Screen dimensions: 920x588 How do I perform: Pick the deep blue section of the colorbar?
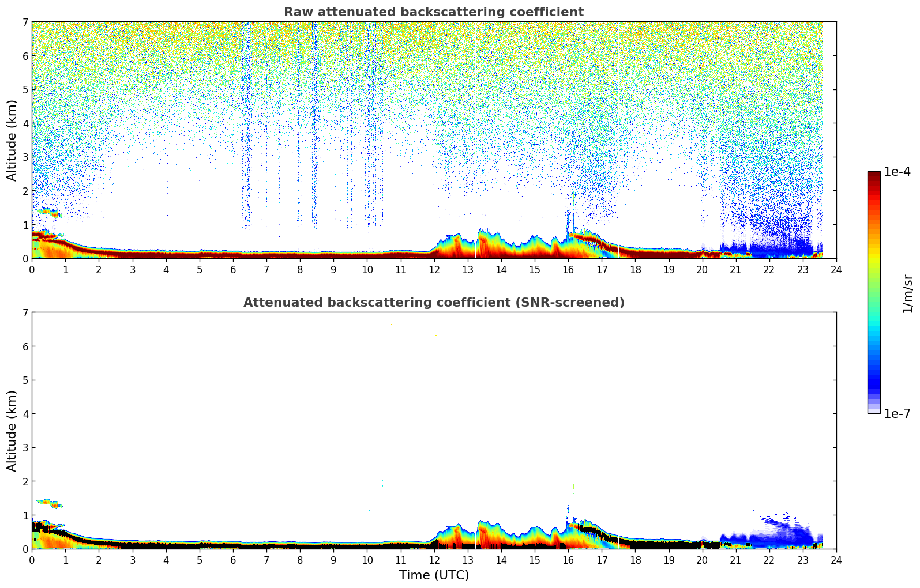pyautogui.click(x=874, y=380)
